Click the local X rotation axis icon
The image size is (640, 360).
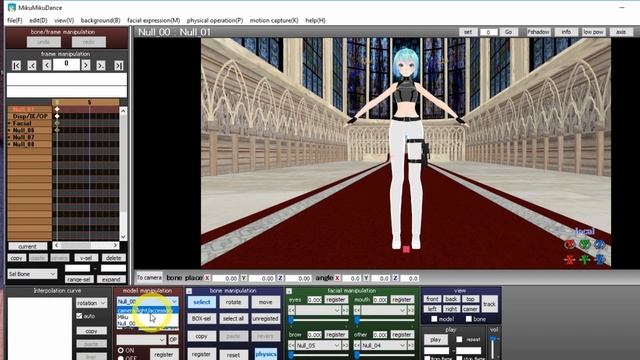click(x=570, y=244)
